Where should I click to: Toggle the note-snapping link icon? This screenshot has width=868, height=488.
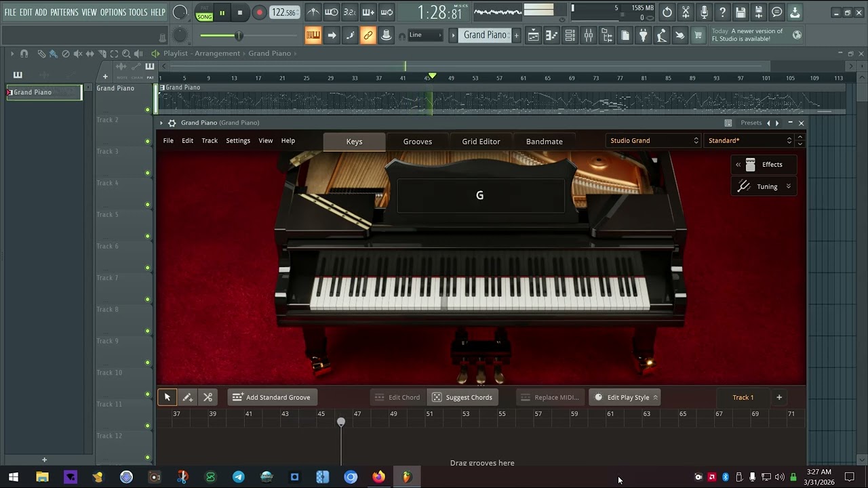click(368, 35)
